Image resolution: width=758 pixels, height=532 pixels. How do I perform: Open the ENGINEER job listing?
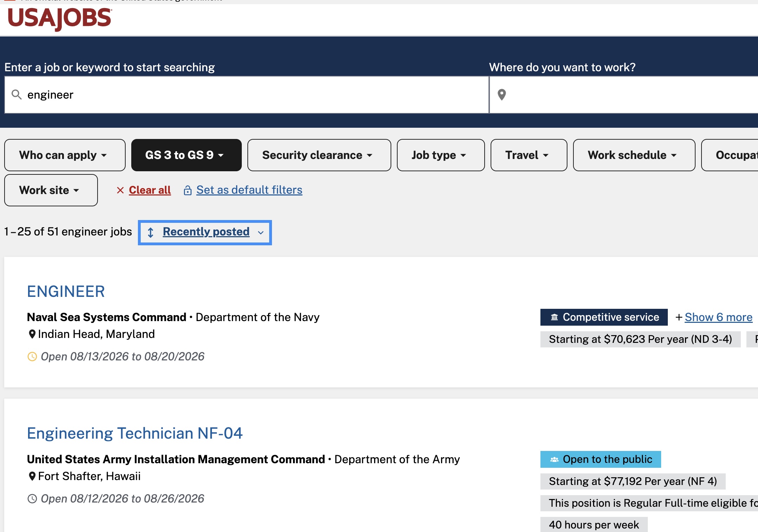click(66, 292)
